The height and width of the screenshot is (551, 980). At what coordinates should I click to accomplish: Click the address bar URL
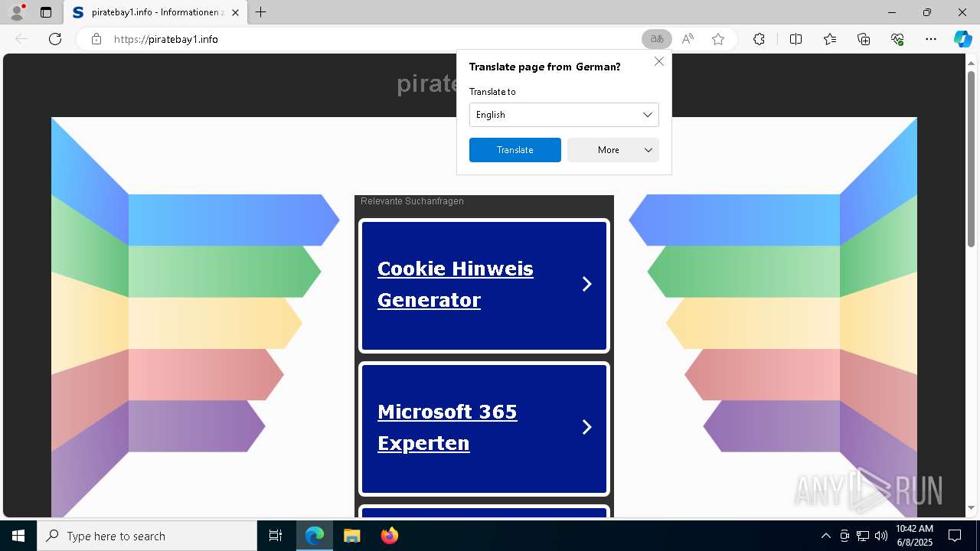tap(166, 39)
